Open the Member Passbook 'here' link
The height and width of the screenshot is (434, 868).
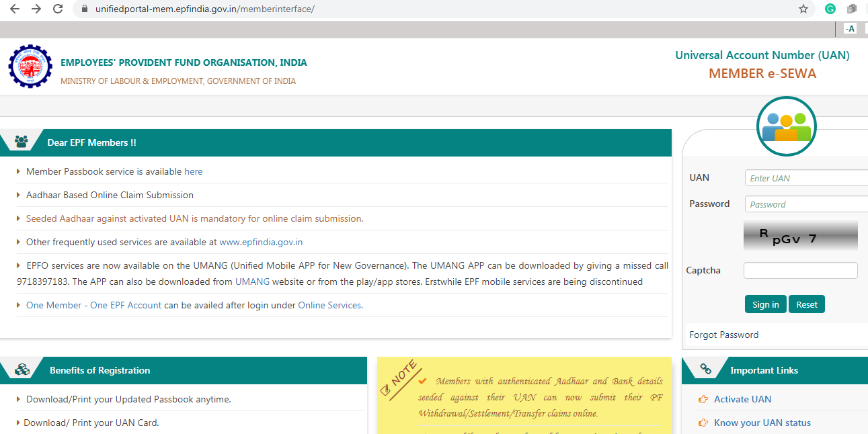(194, 171)
